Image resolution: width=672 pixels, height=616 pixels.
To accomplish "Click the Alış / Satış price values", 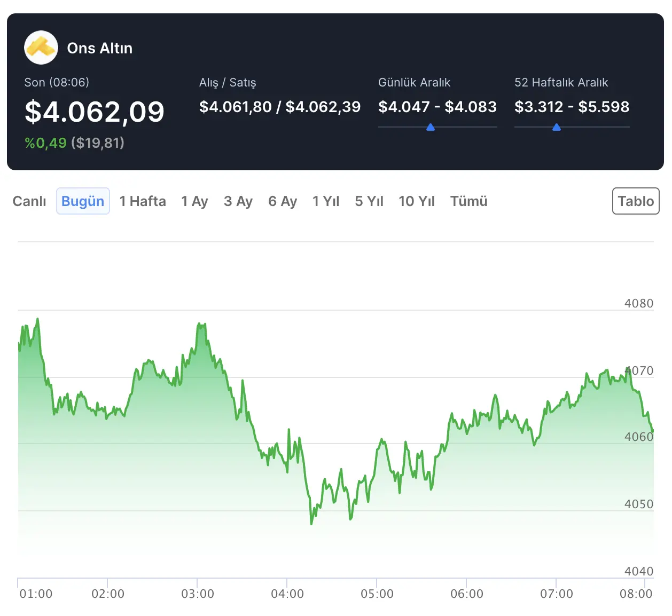I will [280, 107].
